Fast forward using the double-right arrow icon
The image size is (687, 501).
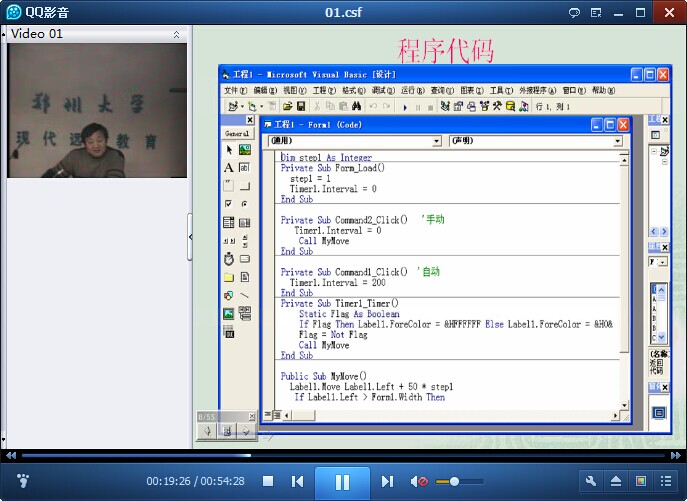[x=676, y=455]
